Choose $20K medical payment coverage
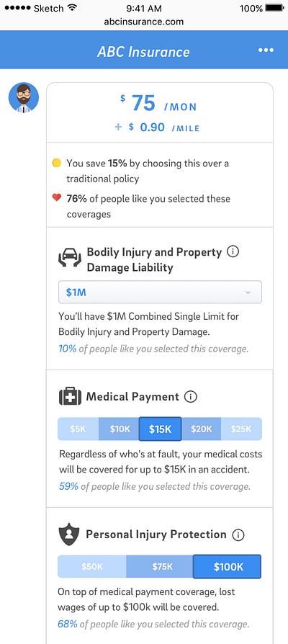Viewport: 288px width, 644px height. pos(201,429)
